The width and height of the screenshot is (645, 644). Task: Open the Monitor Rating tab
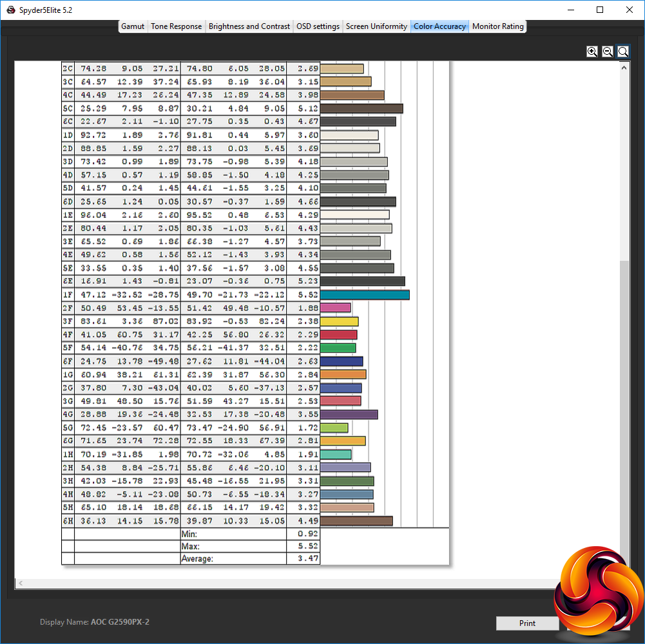click(497, 26)
